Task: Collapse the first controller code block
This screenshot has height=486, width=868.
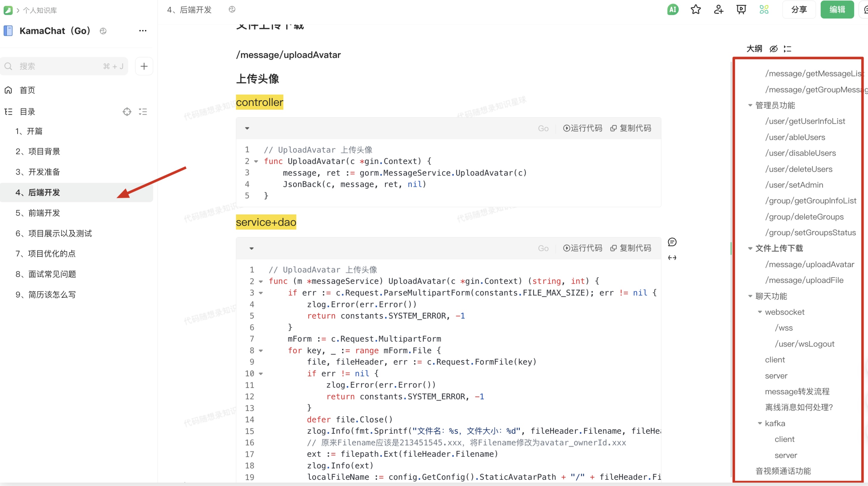Action: (247, 128)
